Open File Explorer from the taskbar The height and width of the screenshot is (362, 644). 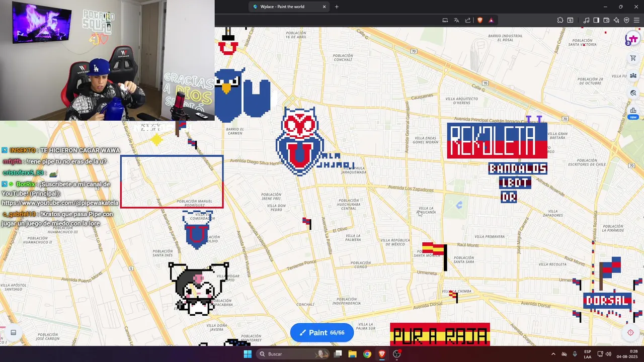tap(353, 354)
